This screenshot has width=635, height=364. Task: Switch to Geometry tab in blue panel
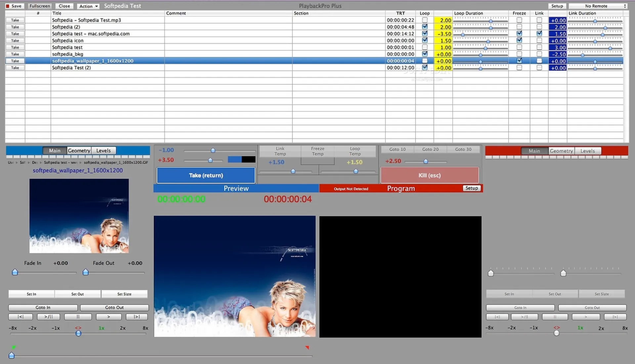coord(79,151)
